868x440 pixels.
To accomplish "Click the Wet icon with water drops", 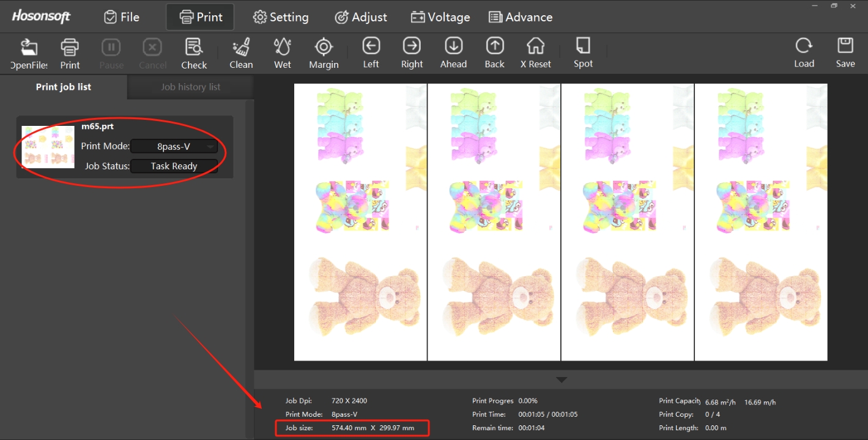I will pos(282,48).
